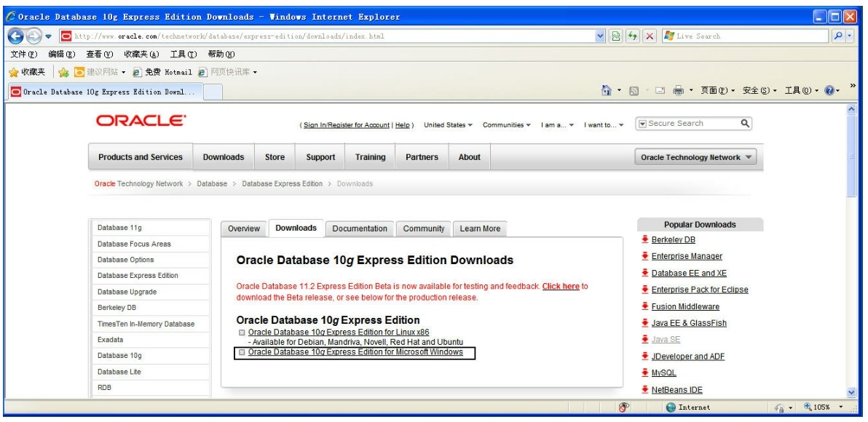Image resolution: width=868 pixels, height=422 pixels.
Task: Click the red download icon beside Enterprise Manager
Action: 645,256
